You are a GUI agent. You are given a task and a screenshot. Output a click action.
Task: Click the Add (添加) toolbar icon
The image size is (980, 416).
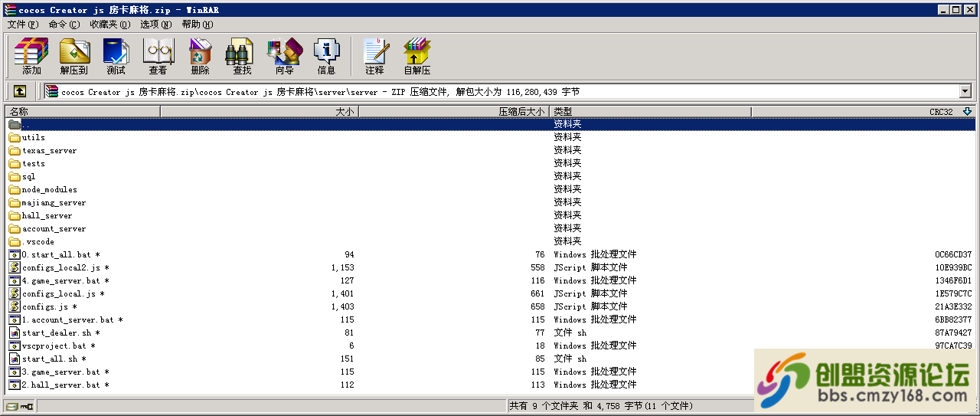31,56
